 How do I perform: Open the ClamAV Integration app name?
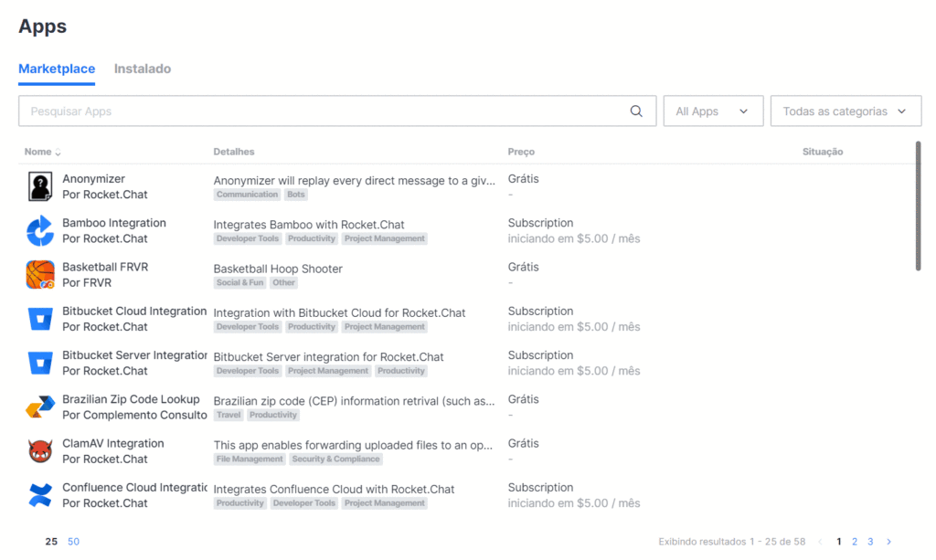coord(112,444)
